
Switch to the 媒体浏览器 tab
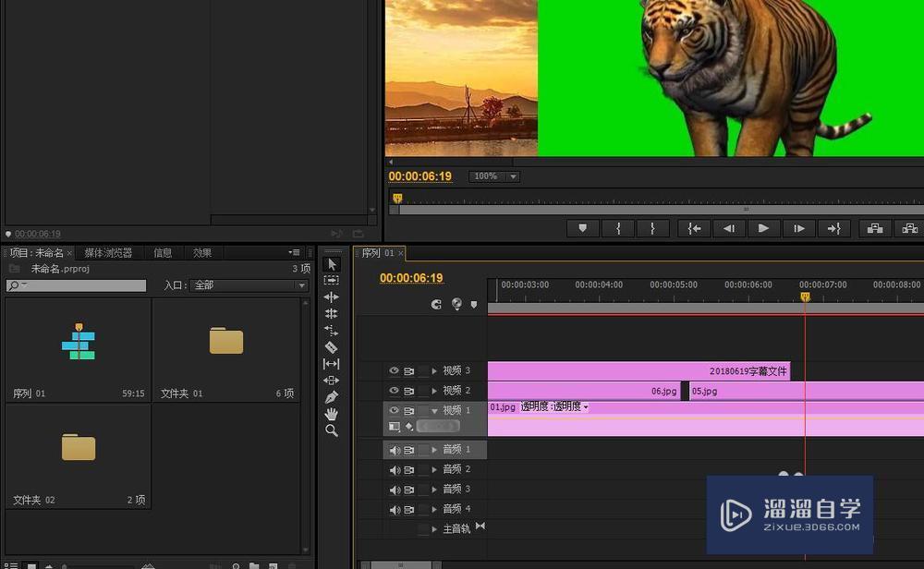[x=108, y=253]
